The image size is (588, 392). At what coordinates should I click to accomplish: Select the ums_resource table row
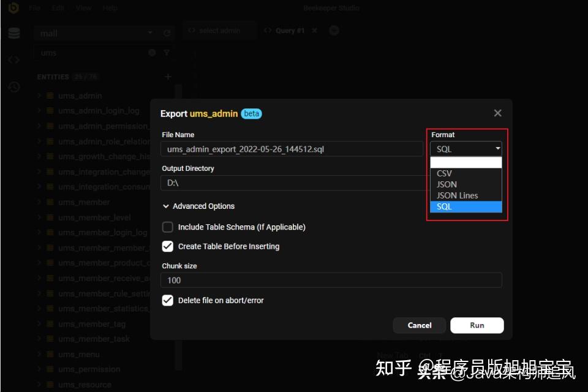(104, 385)
